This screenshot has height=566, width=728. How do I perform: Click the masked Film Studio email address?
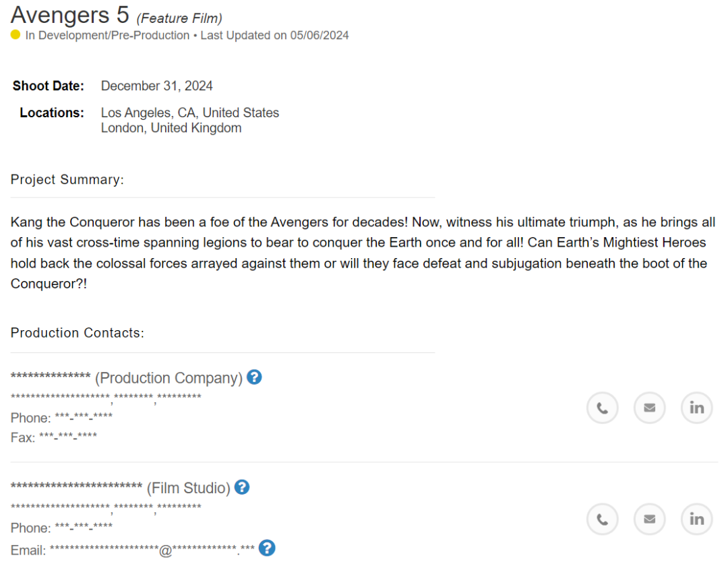point(152,550)
